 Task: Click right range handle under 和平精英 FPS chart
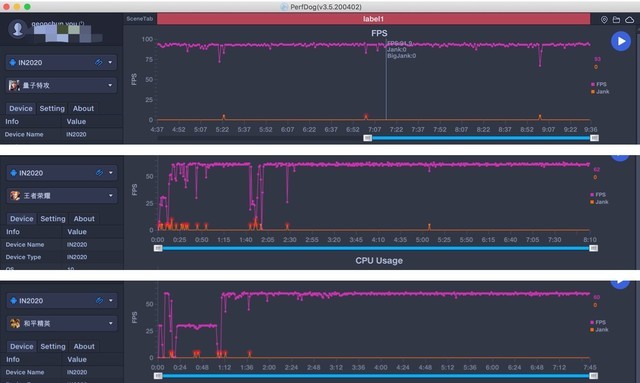click(594, 376)
